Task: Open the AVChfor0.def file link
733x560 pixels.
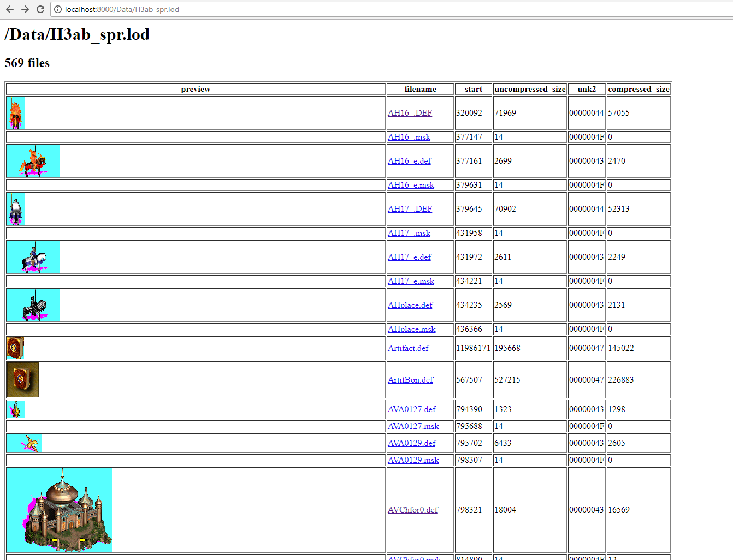Action: [413, 510]
